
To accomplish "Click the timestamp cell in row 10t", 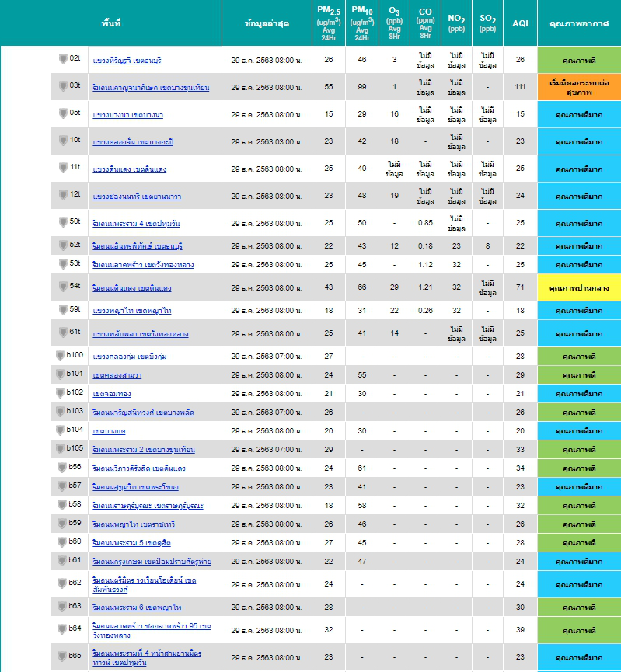I will click(x=267, y=142).
